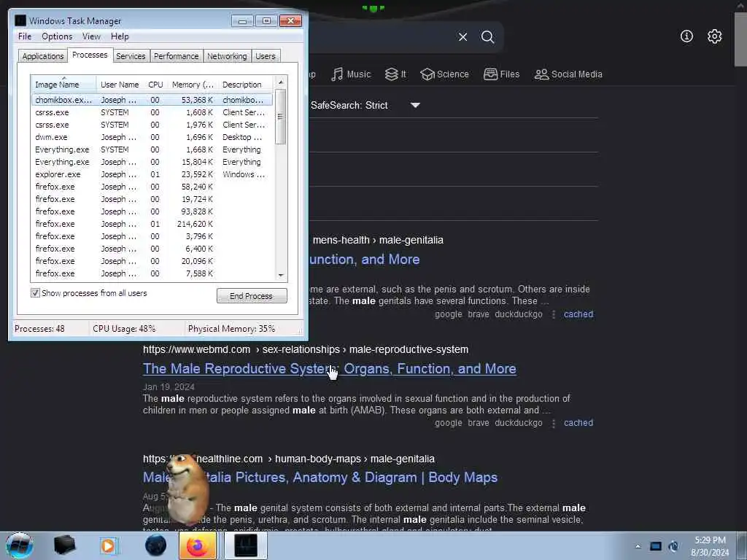Viewport: 747px width, 560px height.
Task: Toggle Show processes from all users
Action: pyautogui.click(x=35, y=293)
